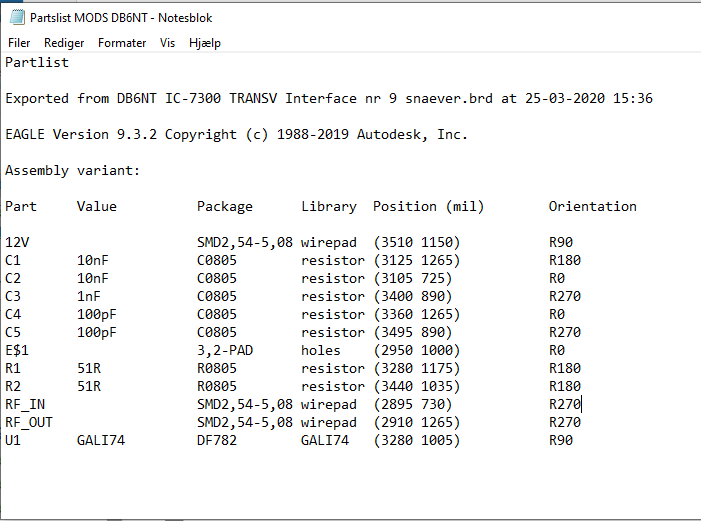Click the Assembly variant line
This screenshot has width=701, height=521.
(72, 170)
